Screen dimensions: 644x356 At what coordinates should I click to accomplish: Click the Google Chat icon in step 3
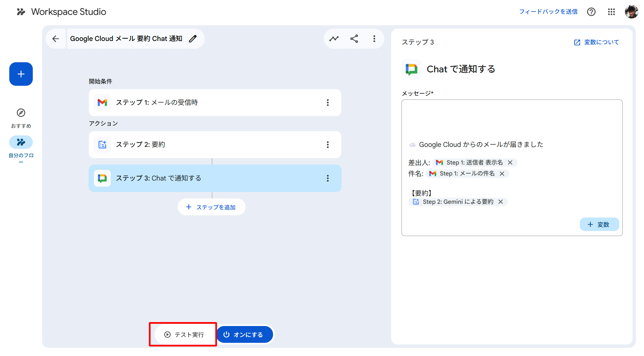[x=102, y=178]
